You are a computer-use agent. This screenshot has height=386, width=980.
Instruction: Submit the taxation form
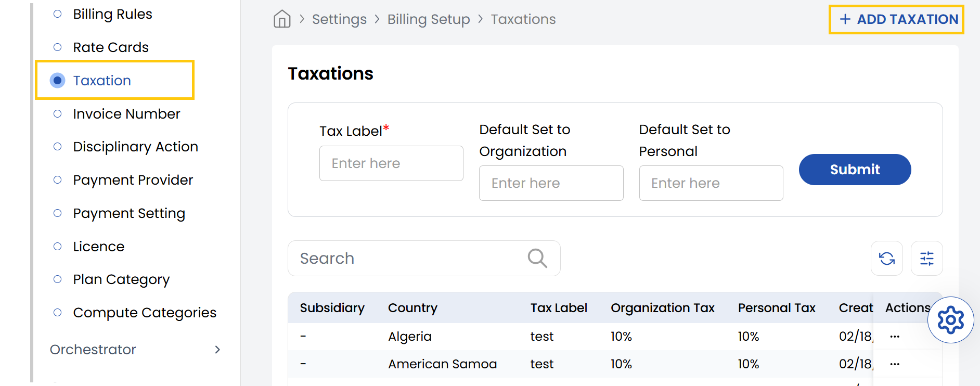coord(855,170)
